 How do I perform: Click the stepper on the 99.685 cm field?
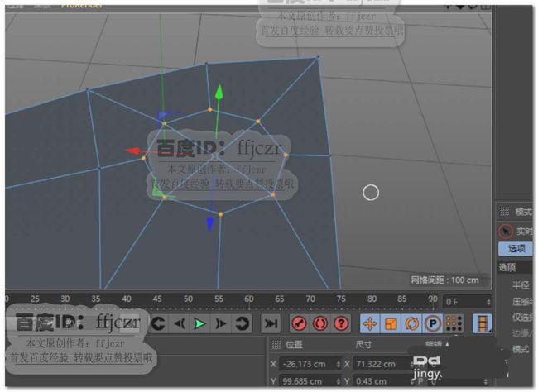(339, 381)
